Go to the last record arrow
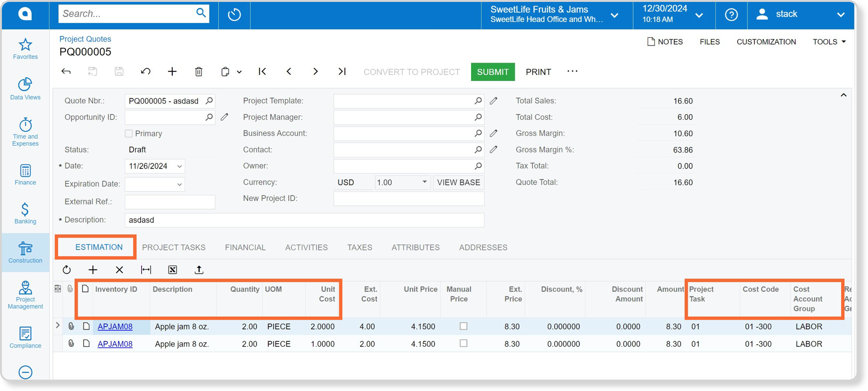Screen dimensions: 868x391 pyautogui.click(x=342, y=71)
